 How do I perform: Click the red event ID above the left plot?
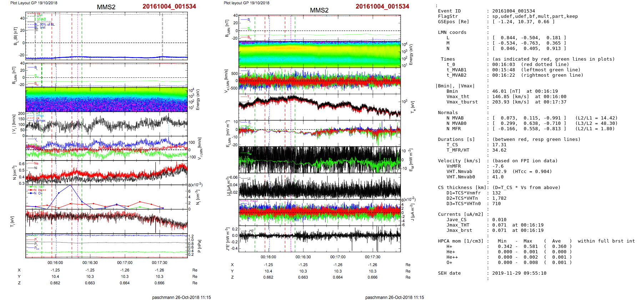point(169,6)
